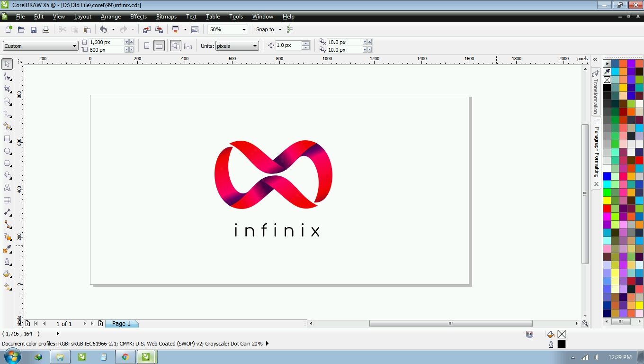
Task: Open the Transformation docker tab
Action: [596, 92]
